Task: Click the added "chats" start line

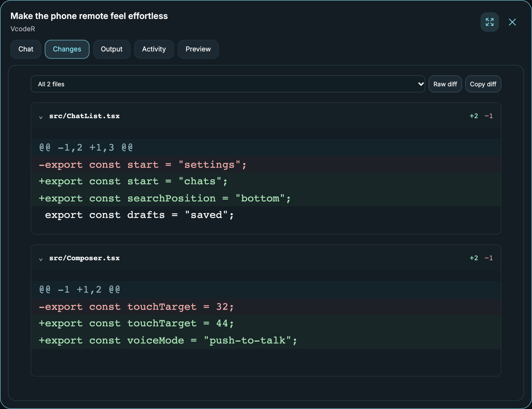Action: pyautogui.click(x=266, y=181)
